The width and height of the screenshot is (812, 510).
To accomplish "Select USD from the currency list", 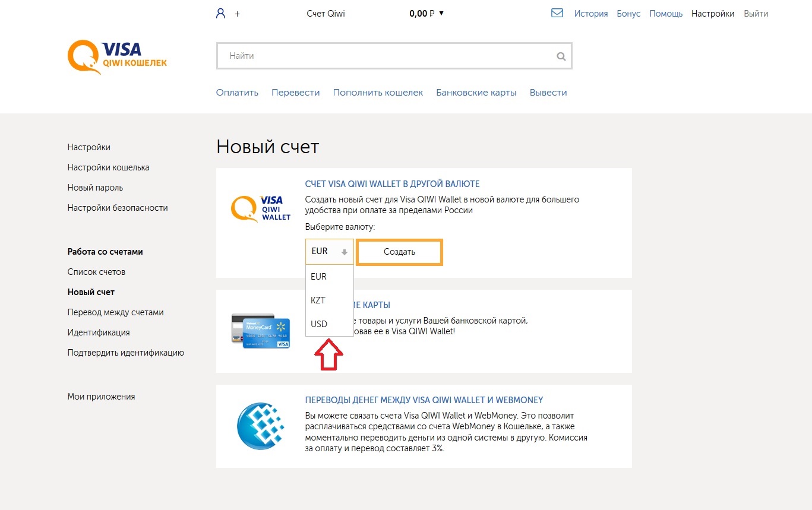I will coord(330,324).
